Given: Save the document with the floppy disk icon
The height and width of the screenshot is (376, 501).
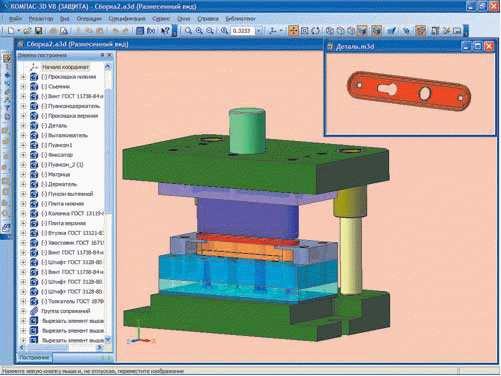Looking at the screenshot, I should (39, 31).
